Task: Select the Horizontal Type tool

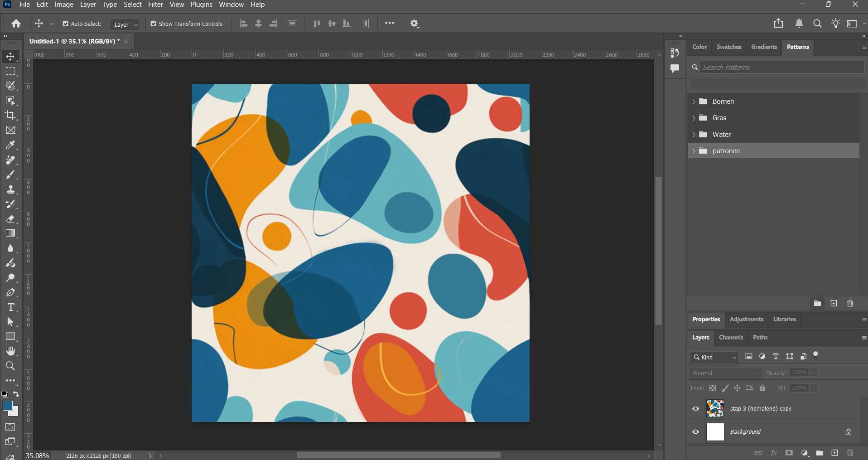Action: (10, 307)
